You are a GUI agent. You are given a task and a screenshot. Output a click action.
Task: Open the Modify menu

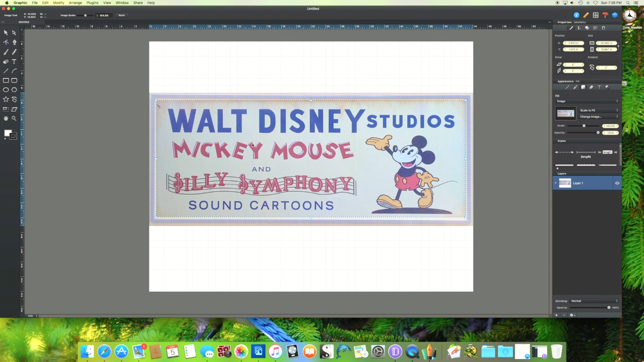point(59,3)
